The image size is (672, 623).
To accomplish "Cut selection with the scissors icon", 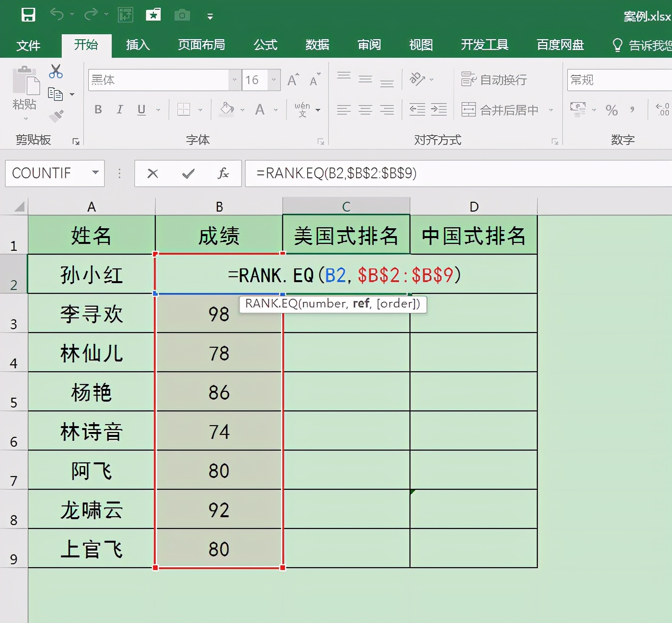I will click(56, 72).
